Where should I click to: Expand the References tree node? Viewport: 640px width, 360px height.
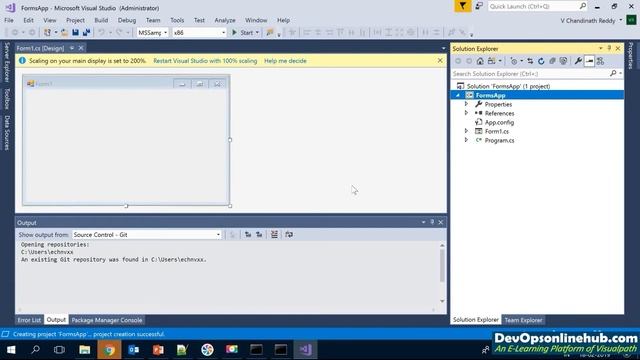pos(466,113)
